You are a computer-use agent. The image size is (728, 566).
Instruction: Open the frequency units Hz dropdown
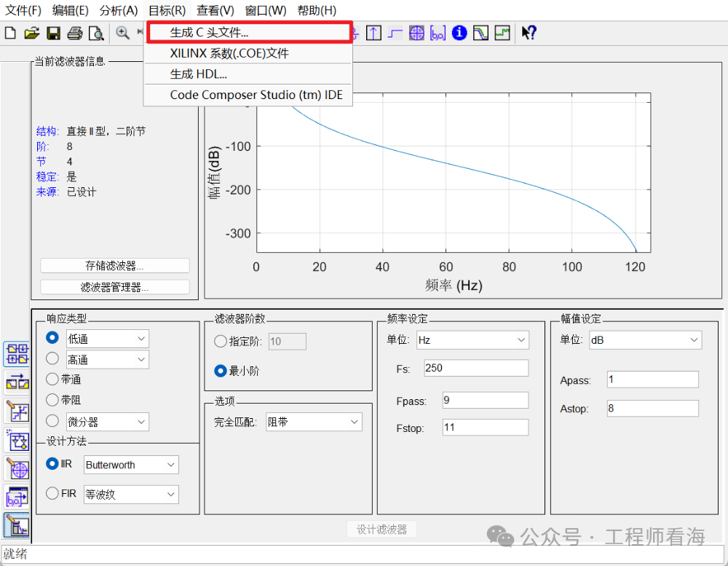(472, 340)
